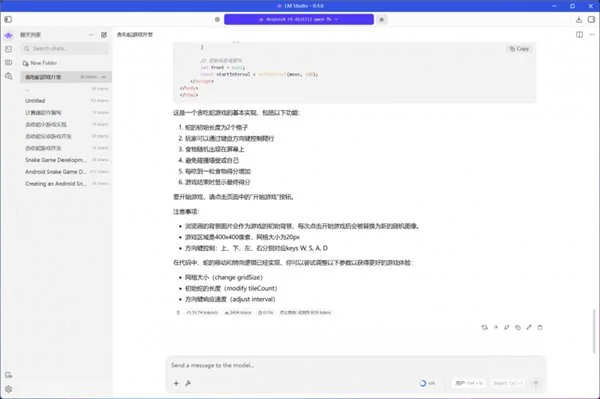This screenshot has height=399, width=600.
Task: Open the options menu of the selected chat
Action: (x=104, y=77)
